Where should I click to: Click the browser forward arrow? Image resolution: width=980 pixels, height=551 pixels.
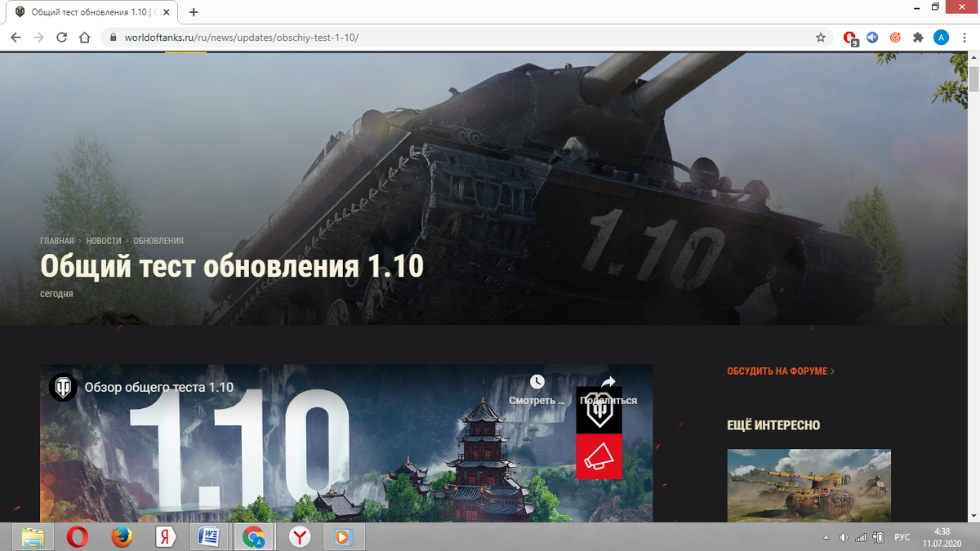click(38, 38)
